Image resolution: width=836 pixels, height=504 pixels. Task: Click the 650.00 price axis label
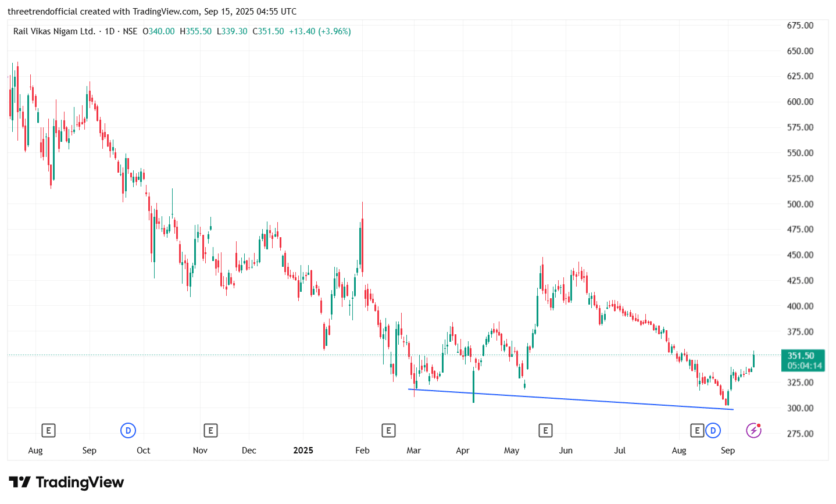[801, 51]
